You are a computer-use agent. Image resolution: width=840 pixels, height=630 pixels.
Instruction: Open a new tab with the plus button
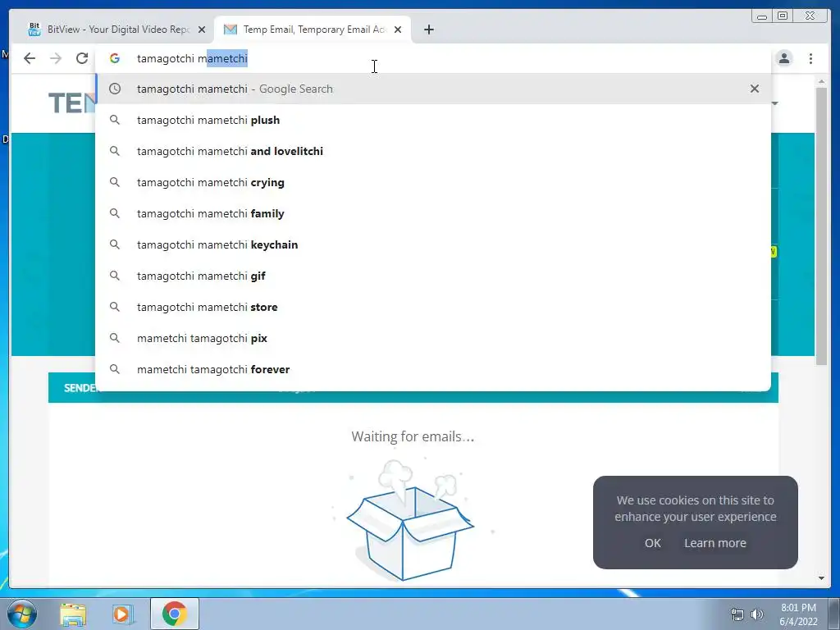pos(428,30)
